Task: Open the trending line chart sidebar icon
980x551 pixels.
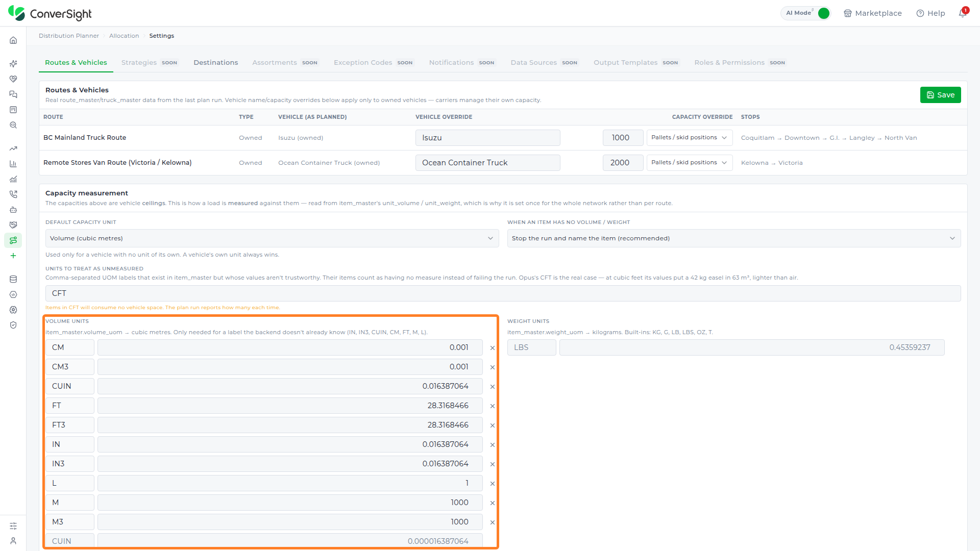Action: (x=13, y=148)
